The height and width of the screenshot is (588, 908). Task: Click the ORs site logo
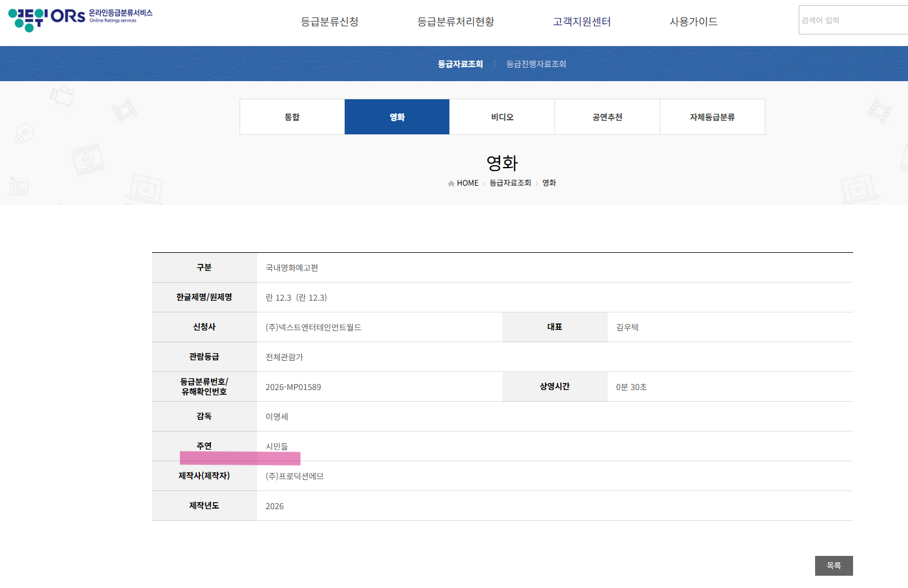click(x=80, y=19)
